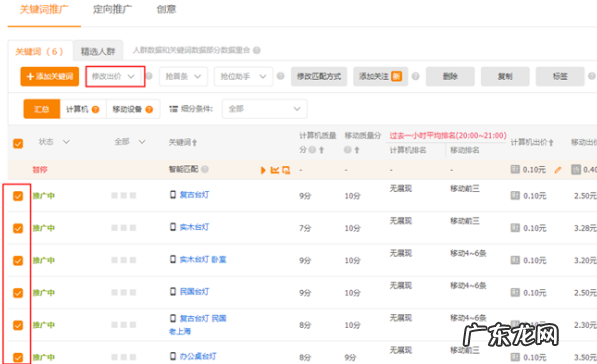This screenshot has width=597, height=364.
Task: Select the 计算机 device tab
Action: pyautogui.click(x=83, y=109)
